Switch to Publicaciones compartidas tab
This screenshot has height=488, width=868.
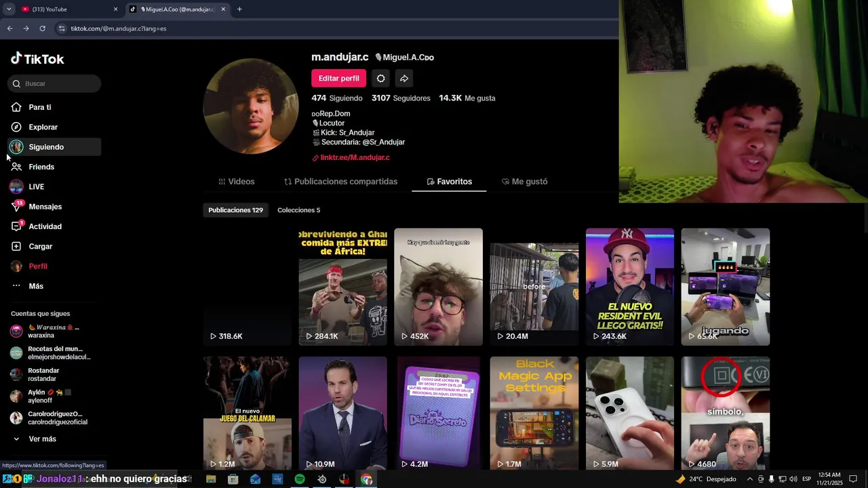[340, 182]
